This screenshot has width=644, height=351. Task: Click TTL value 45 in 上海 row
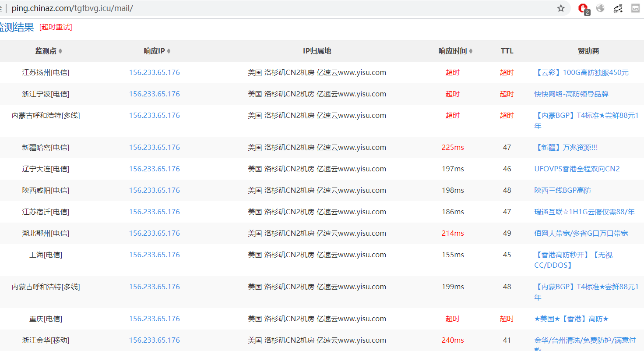tap(507, 255)
